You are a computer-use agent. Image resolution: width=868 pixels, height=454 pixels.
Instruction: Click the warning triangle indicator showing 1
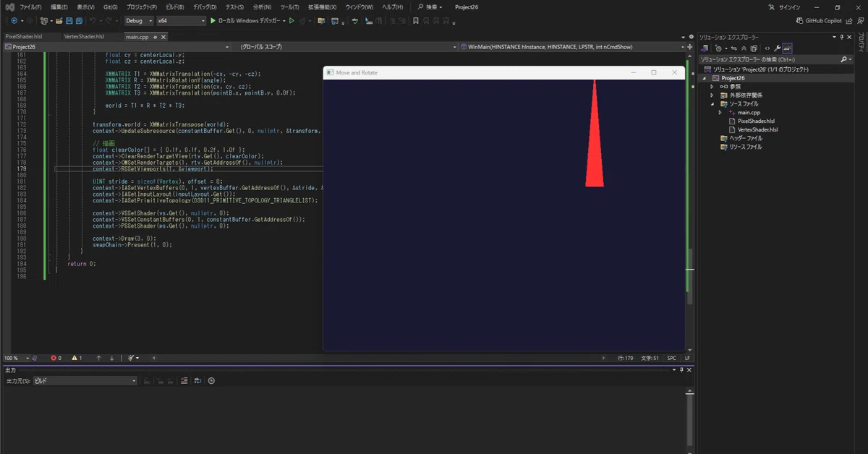pyautogui.click(x=76, y=358)
